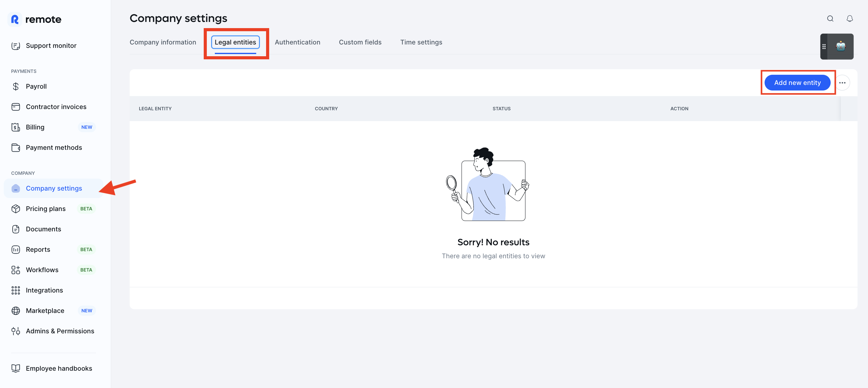Click the Documents file icon
This screenshot has width=868, height=388.
[x=15, y=229]
